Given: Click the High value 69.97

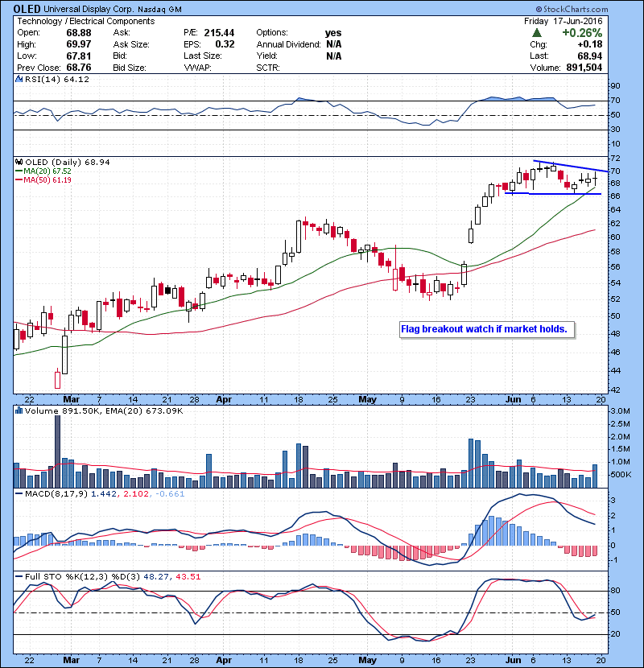Looking at the screenshot, I should pos(79,44).
